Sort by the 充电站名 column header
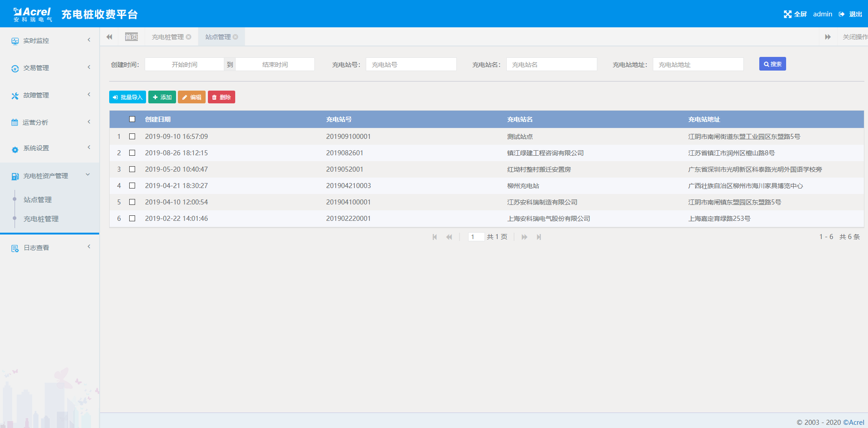 click(x=520, y=119)
